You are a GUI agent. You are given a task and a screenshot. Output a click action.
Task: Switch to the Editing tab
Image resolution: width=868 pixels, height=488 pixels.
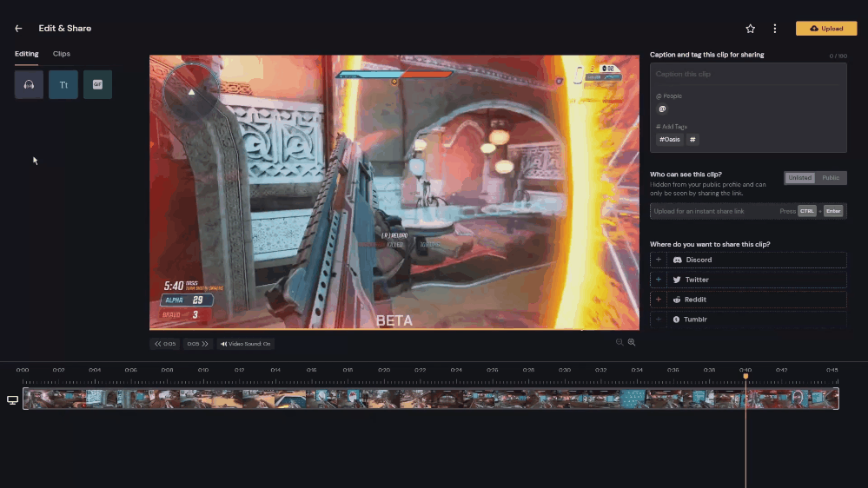tap(27, 54)
